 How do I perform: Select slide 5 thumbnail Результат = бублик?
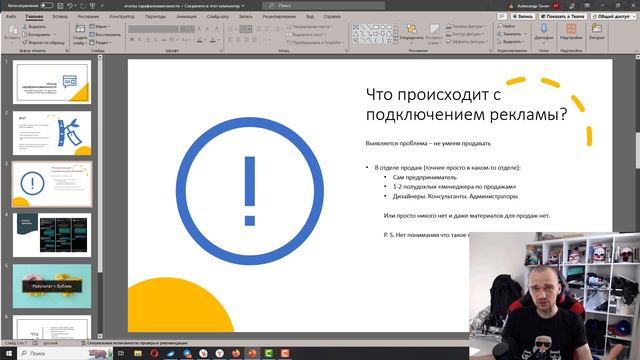click(x=52, y=286)
